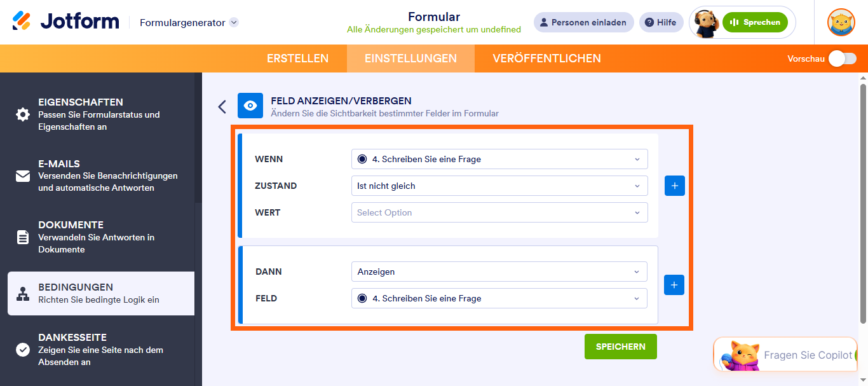Open the Dankesseite sidebar section
Screen dimensions: 868x386
101,349
